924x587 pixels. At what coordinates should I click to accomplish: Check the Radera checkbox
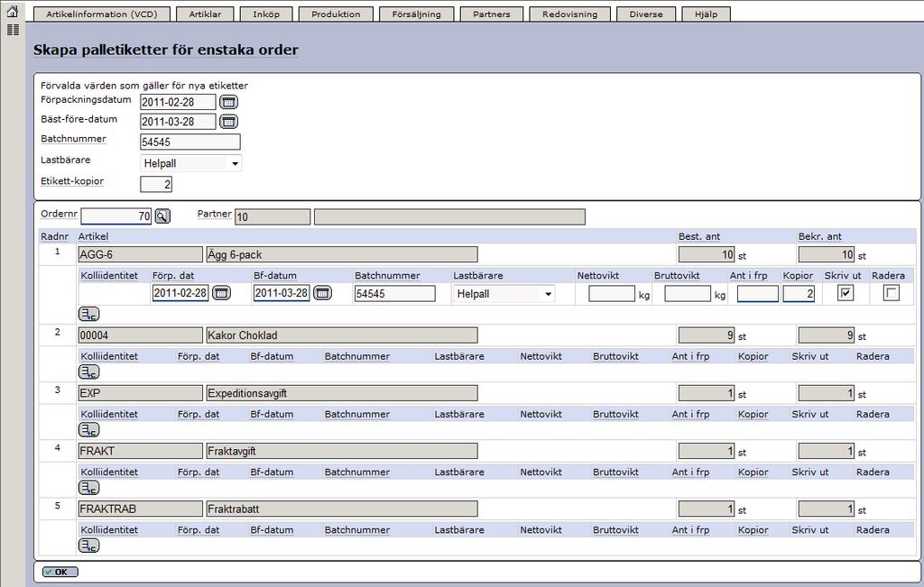(891, 293)
